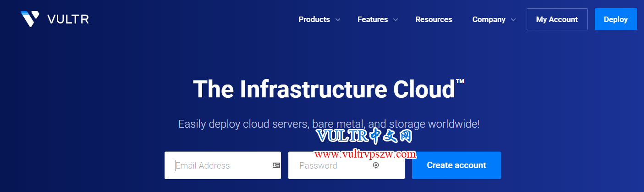Expand the chevron next to Company
This screenshot has height=192, width=644.
513,20
